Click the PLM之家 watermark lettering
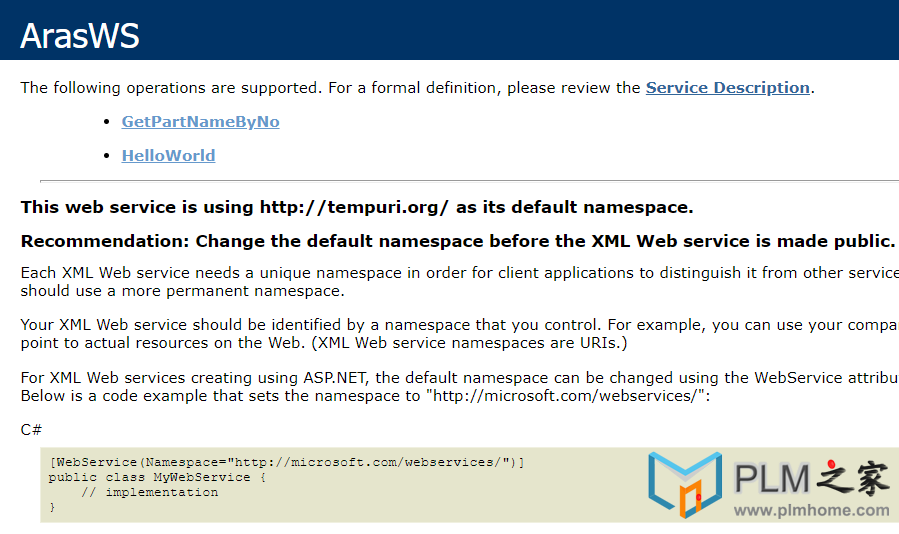The width and height of the screenshot is (899, 534). tap(812, 478)
